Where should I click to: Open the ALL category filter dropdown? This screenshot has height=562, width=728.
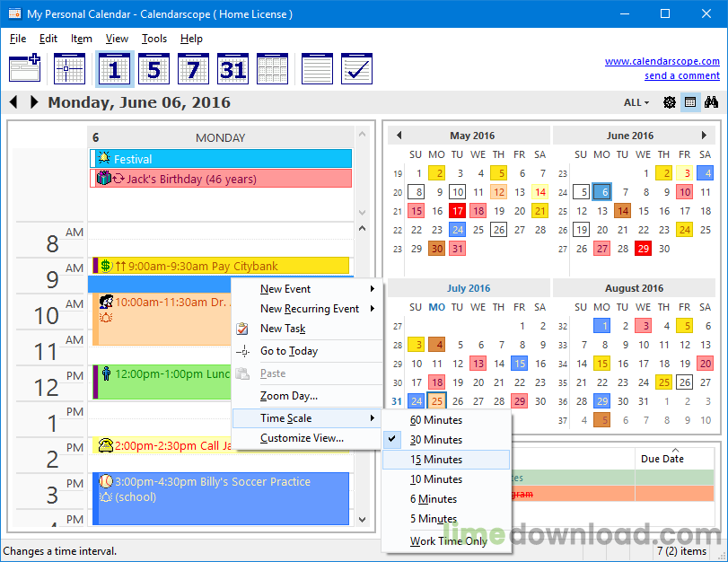(x=636, y=102)
